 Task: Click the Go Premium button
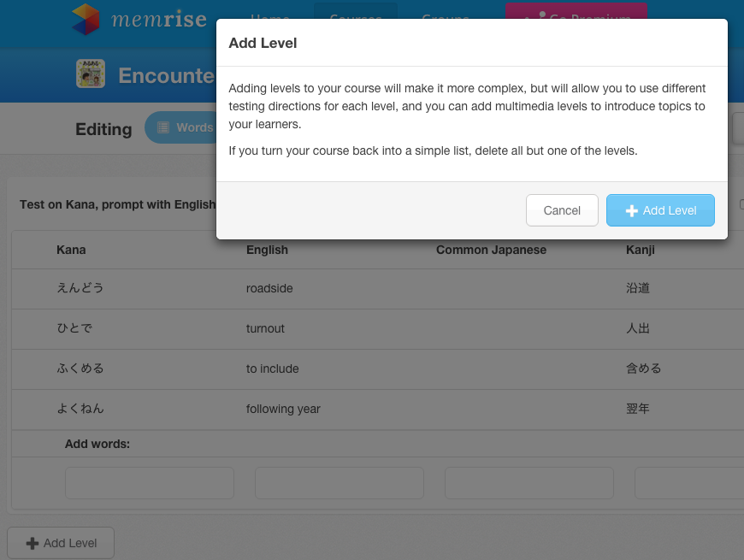click(576, 11)
